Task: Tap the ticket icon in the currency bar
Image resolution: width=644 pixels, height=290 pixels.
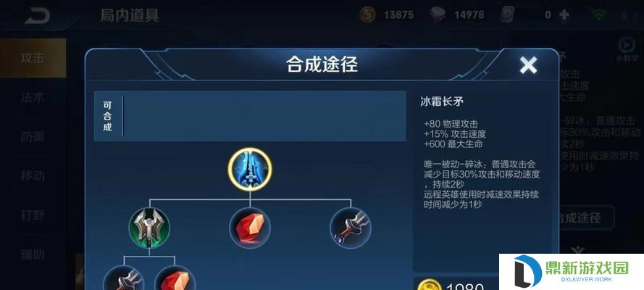Action: [507, 15]
